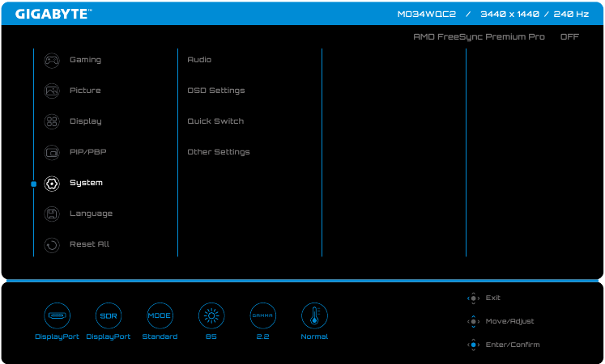Click the System gear icon

(52, 183)
